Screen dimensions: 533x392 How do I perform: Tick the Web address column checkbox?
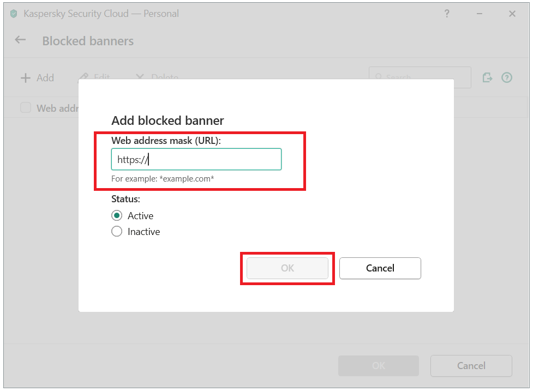[x=26, y=108]
